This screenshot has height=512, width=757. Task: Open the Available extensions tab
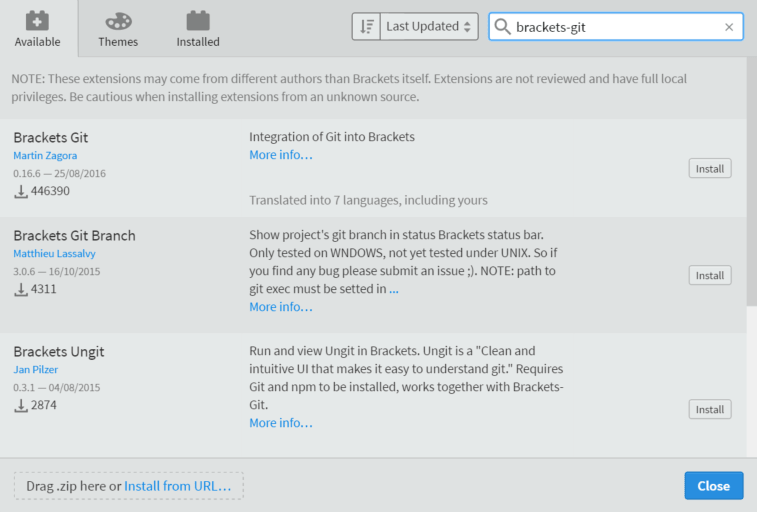[x=38, y=29]
